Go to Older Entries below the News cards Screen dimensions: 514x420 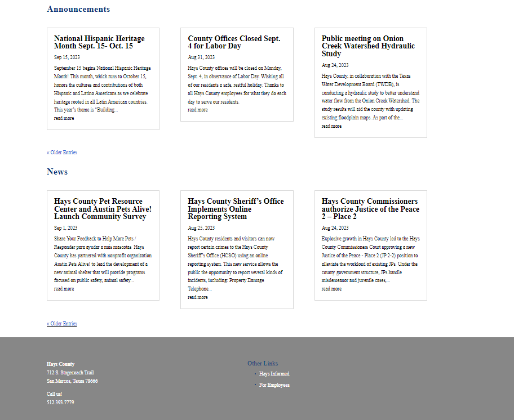pyautogui.click(x=62, y=324)
